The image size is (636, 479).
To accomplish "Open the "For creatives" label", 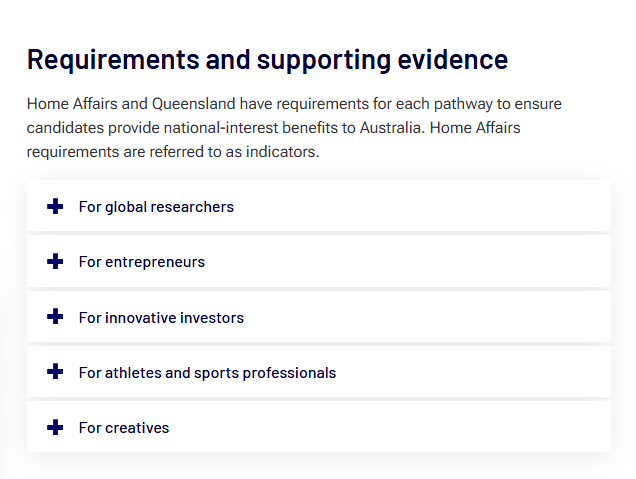I will pos(124,428).
